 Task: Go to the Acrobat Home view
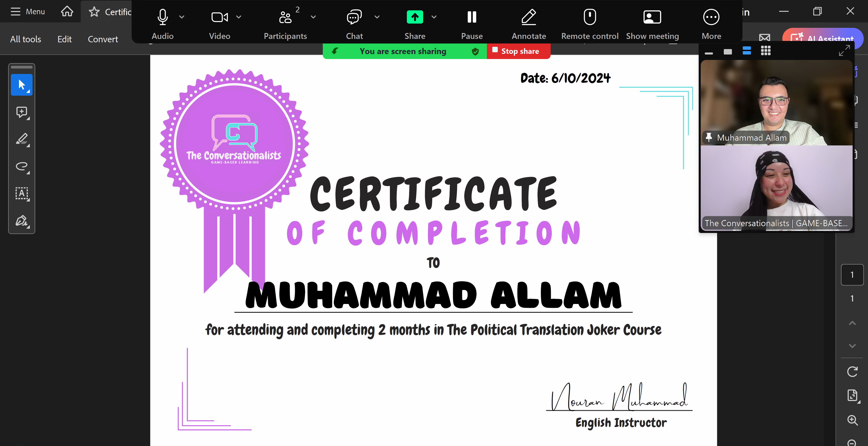(x=67, y=12)
